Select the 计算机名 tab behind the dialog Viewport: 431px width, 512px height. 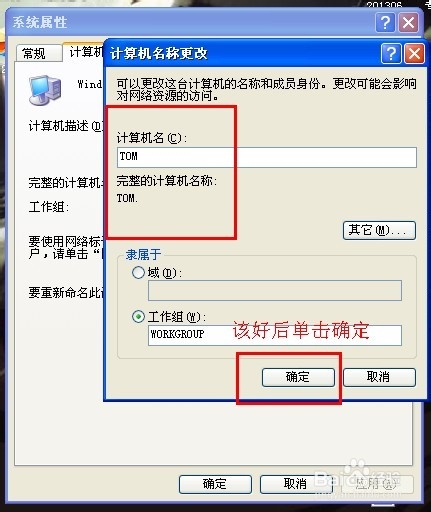[x=85, y=52]
